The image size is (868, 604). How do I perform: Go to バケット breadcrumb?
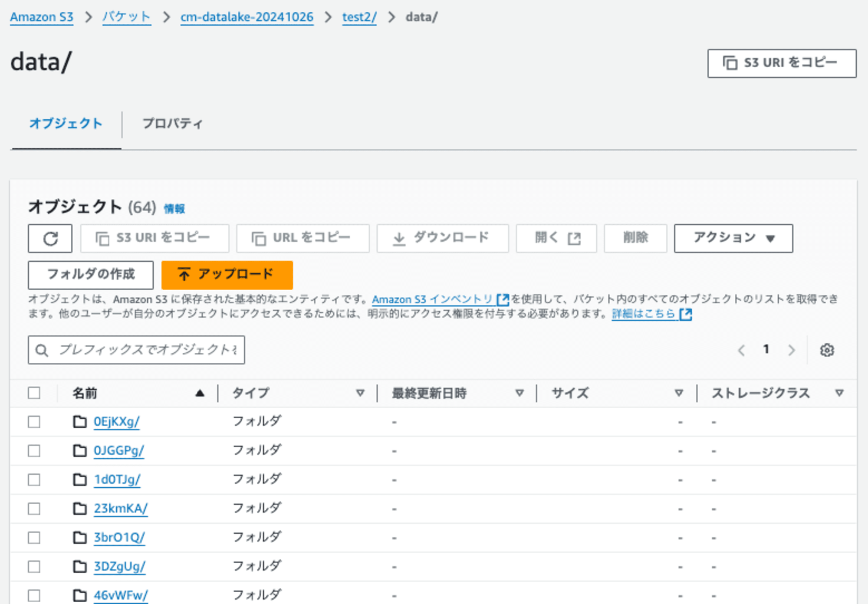[126, 17]
